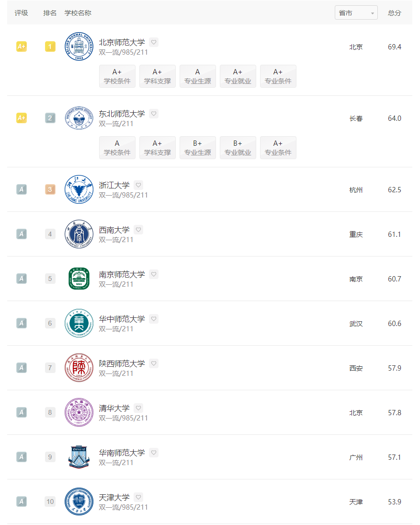Click the 华中师范大学 round emblem

[79, 323]
